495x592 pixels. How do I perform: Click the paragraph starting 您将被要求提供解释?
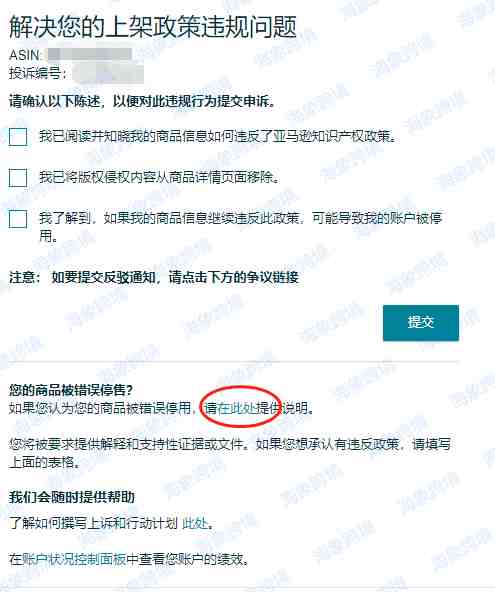tap(230, 453)
